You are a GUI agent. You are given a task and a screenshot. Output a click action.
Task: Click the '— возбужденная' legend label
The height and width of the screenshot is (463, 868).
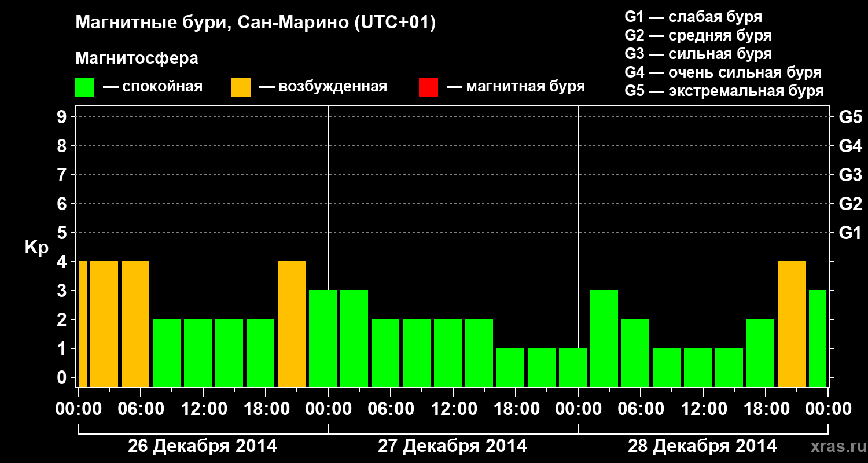click(x=323, y=87)
